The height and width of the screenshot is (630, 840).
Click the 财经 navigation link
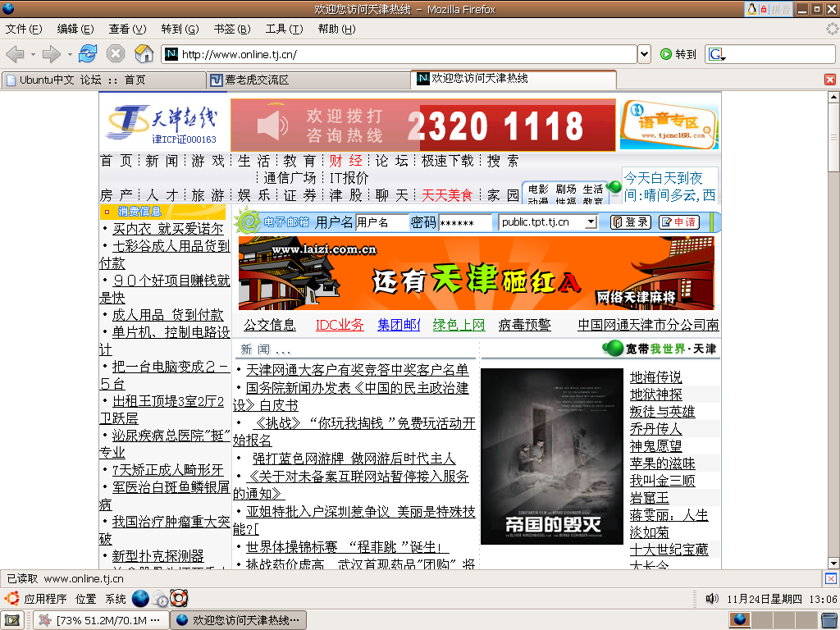pyautogui.click(x=346, y=161)
